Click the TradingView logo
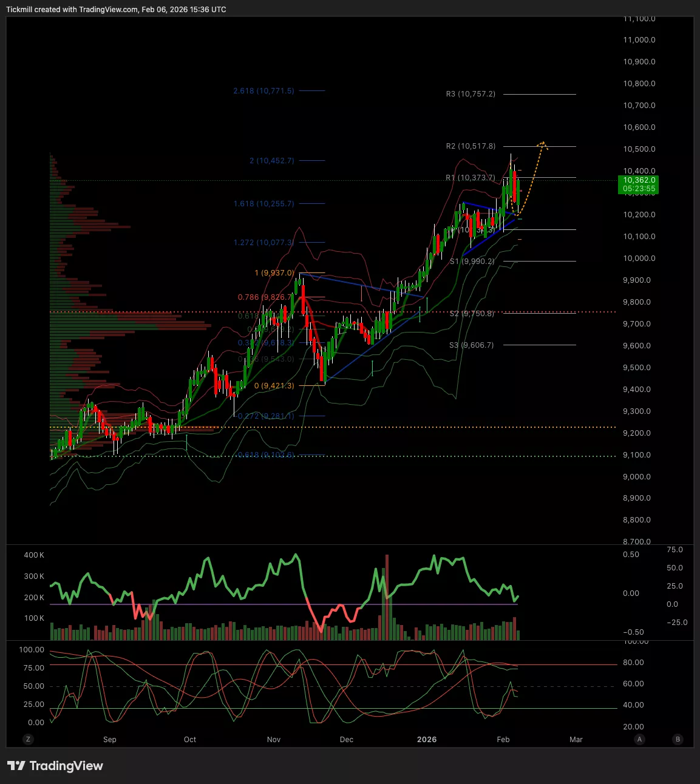 pyautogui.click(x=55, y=766)
